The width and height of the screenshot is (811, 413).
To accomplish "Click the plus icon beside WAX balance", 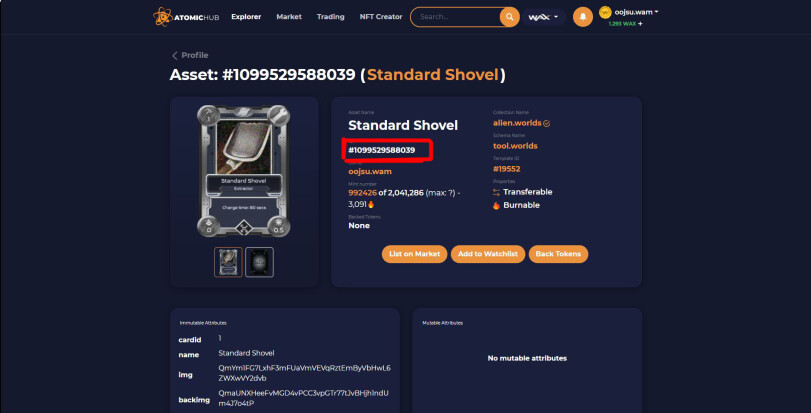I will pyautogui.click(x=640, y=24).
